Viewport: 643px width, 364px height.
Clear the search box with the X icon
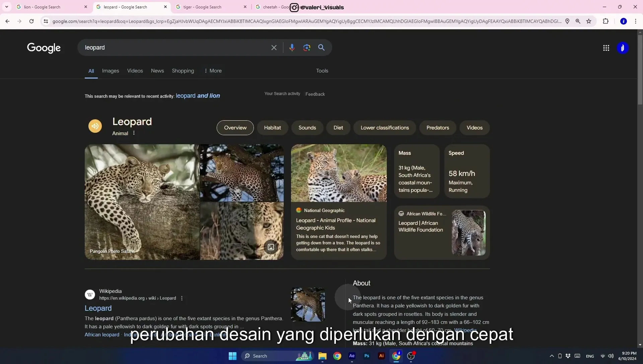[x=274, y=48]
